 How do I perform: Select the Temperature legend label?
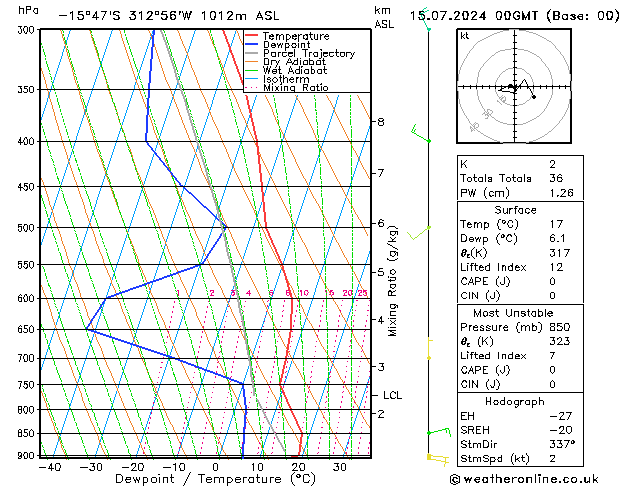click(x=296, y=36)
